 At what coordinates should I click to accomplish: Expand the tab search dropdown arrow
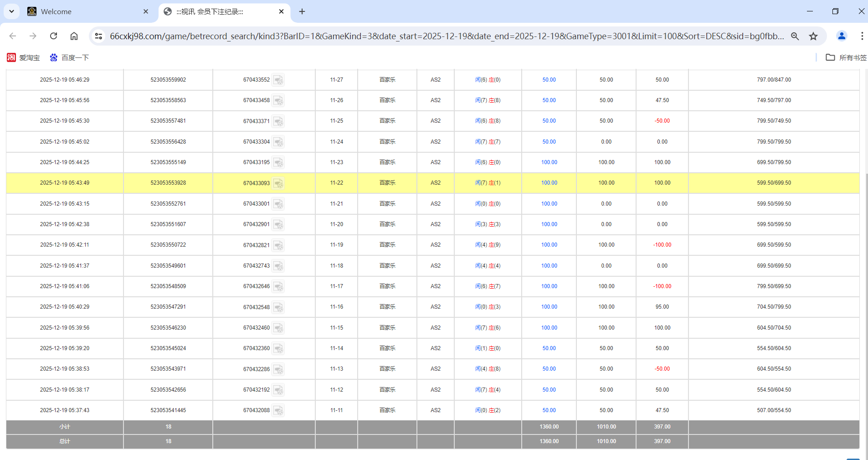pos(11,11)
